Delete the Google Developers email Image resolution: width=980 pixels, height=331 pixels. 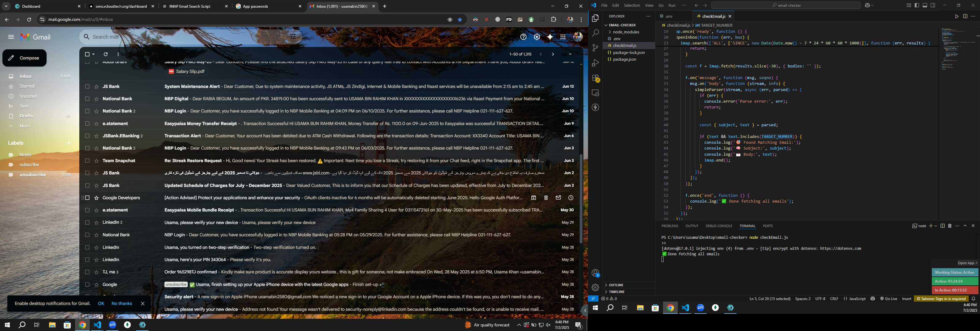point(546,198)
